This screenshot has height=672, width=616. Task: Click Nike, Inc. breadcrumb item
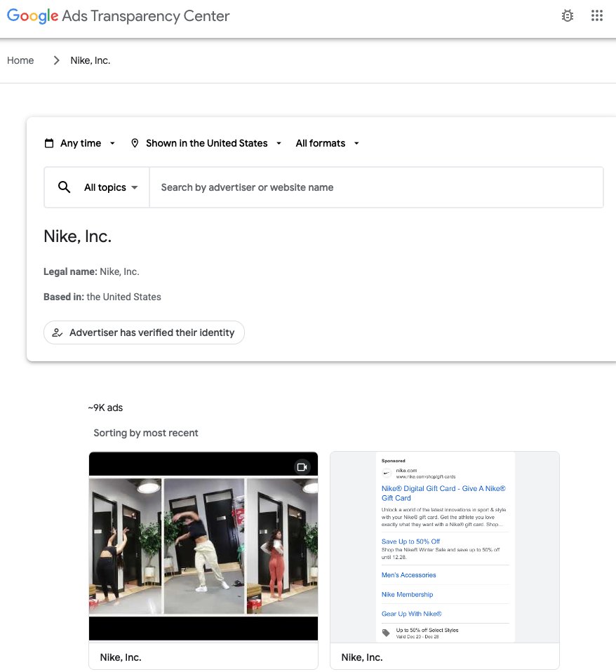[x=91, y=60]
